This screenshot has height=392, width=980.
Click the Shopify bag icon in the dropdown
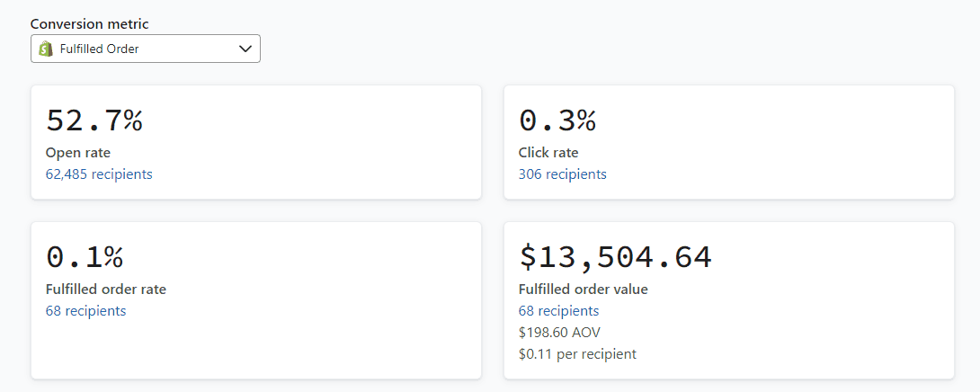[x=46, y=49]
